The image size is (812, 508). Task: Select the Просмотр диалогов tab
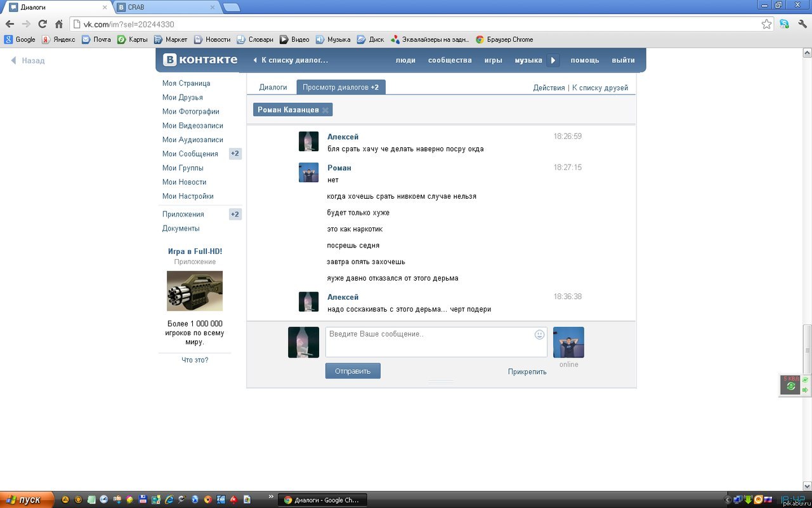pyautogui.click(x=341, y=88)
